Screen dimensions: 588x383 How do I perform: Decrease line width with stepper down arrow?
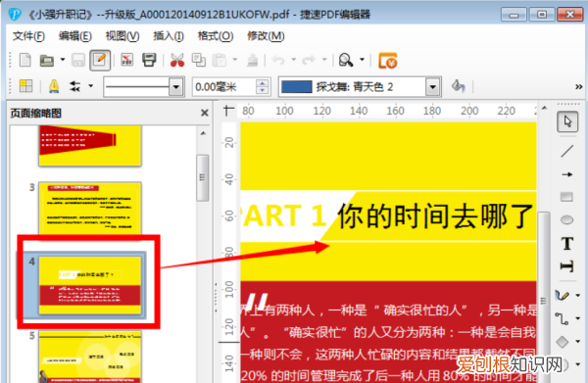263,91
